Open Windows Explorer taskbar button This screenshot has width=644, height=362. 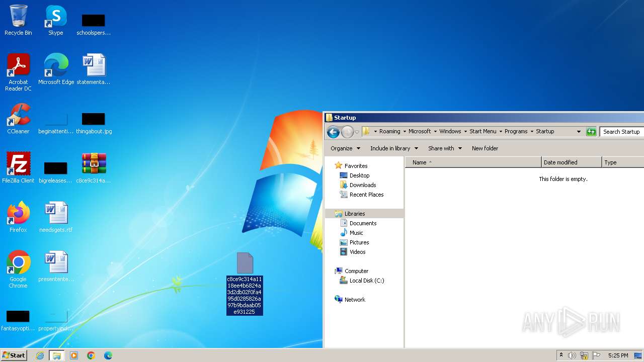pyautogui.click(x=56, y=355)
